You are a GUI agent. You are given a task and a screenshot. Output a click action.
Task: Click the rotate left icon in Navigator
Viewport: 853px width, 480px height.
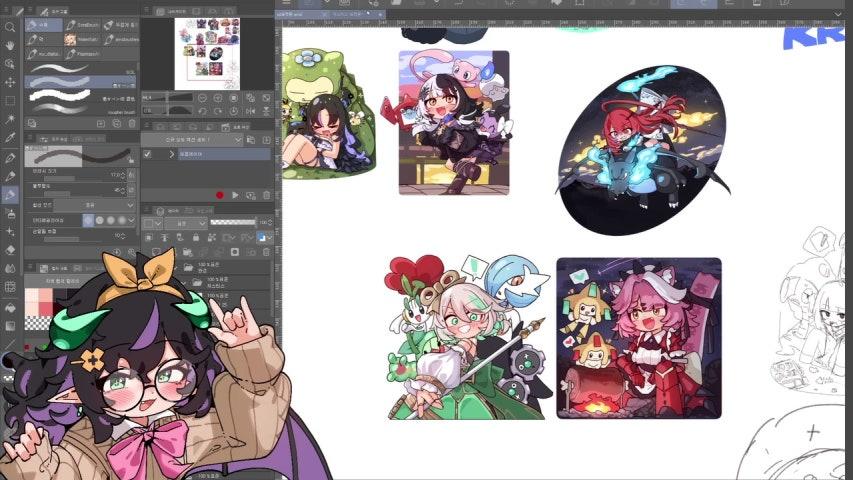[x=202, y=111]
